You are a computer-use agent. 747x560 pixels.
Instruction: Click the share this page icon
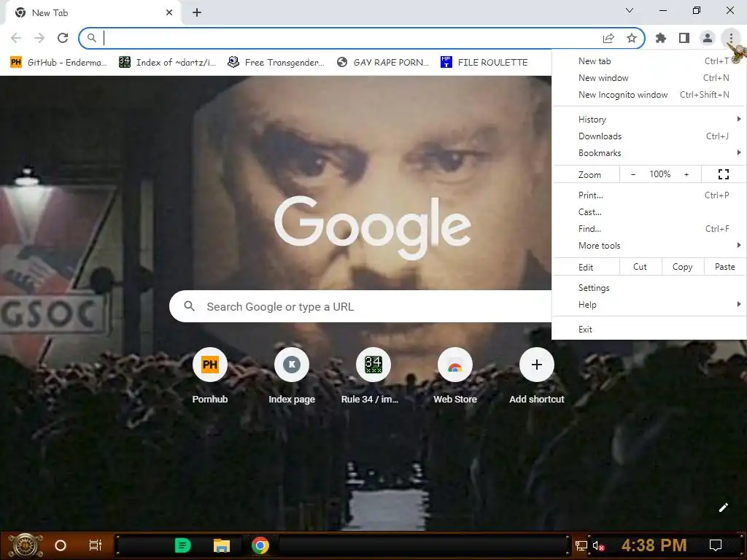(x=608, y=38)
